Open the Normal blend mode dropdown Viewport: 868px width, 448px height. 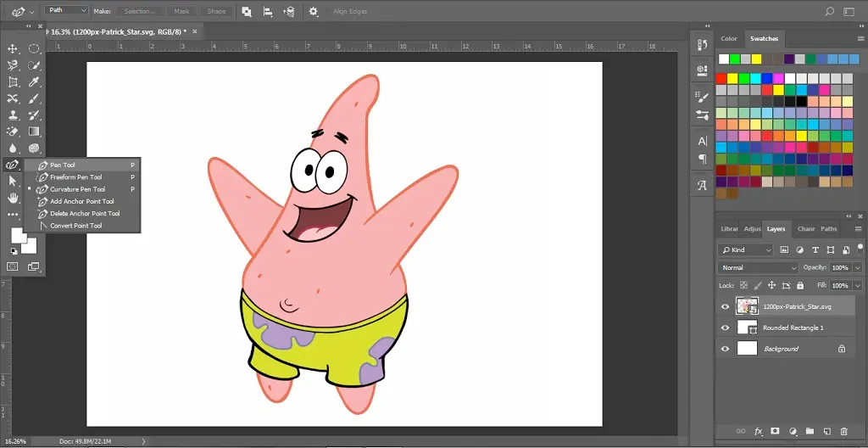pyautogui.click(x=757, y=268)
